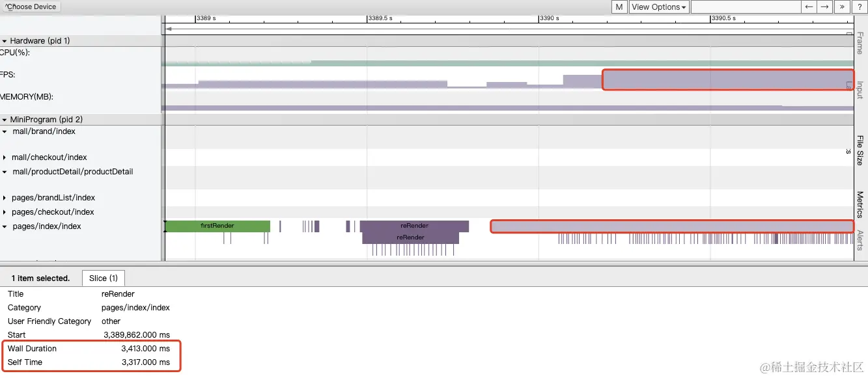Click the Wall Duration value 3,413.000 ms

tap(145, 349)
